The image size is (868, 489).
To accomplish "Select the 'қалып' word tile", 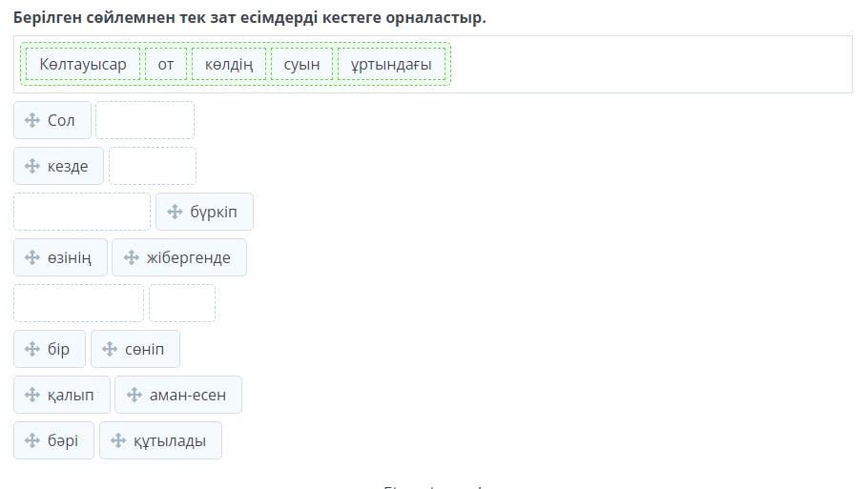I will click(62, 395).
